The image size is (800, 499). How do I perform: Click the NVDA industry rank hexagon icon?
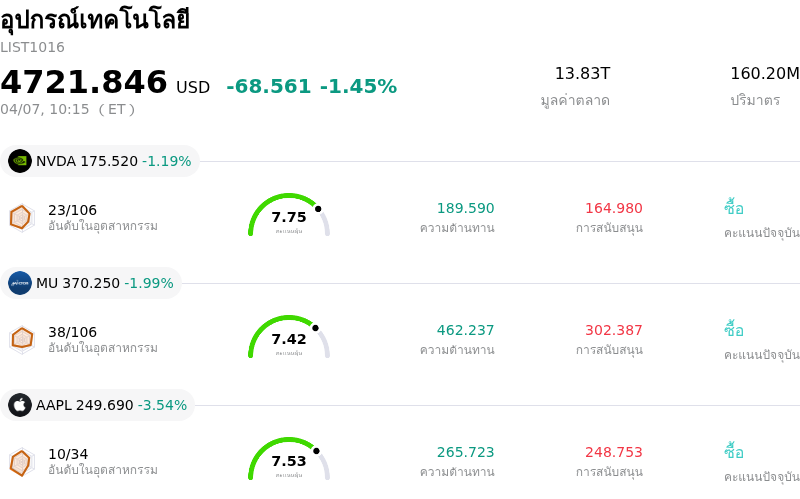[21, 217]
